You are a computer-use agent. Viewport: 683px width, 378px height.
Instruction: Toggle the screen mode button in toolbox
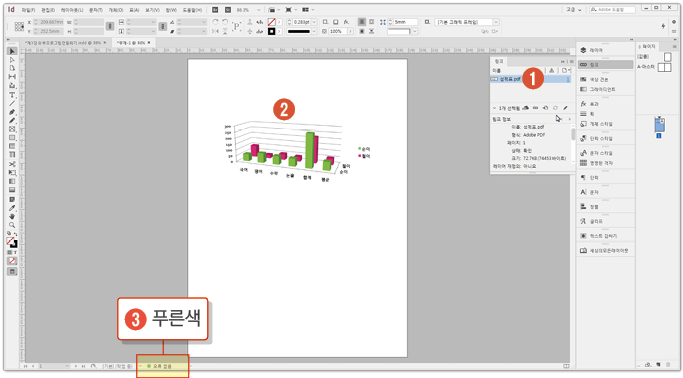(12, 271)
